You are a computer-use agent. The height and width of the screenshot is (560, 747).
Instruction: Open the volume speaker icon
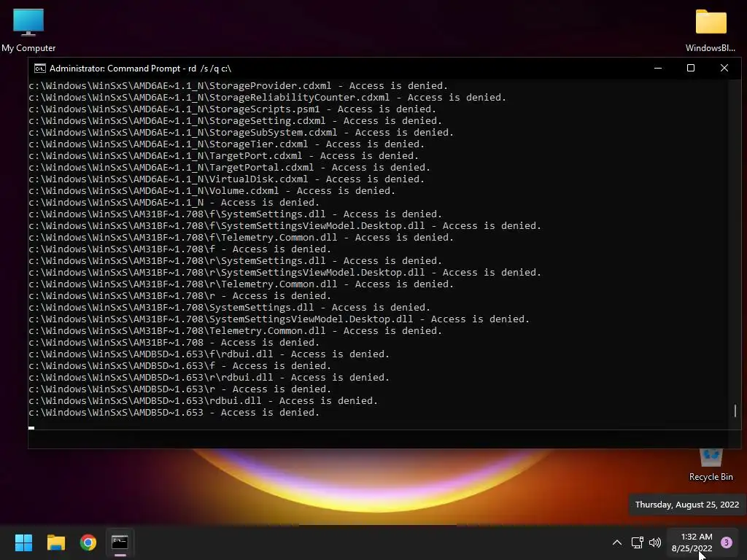(x=655, y=542)
